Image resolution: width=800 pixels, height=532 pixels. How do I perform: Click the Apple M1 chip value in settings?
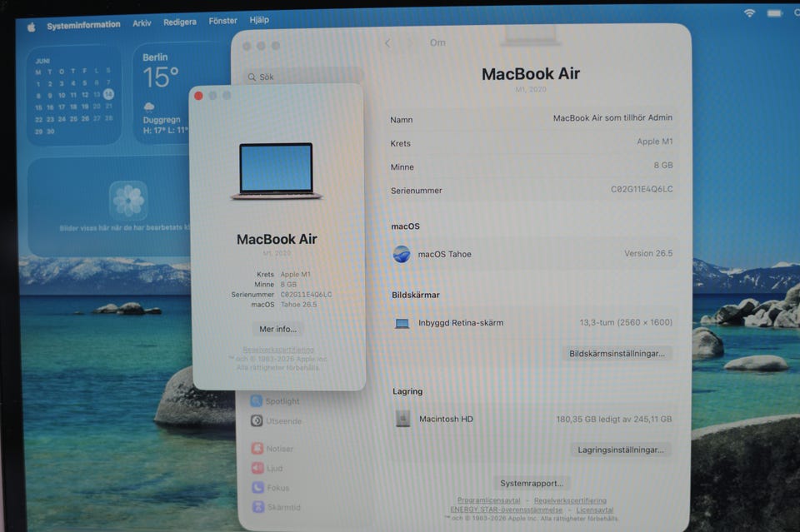pos(655,142)
